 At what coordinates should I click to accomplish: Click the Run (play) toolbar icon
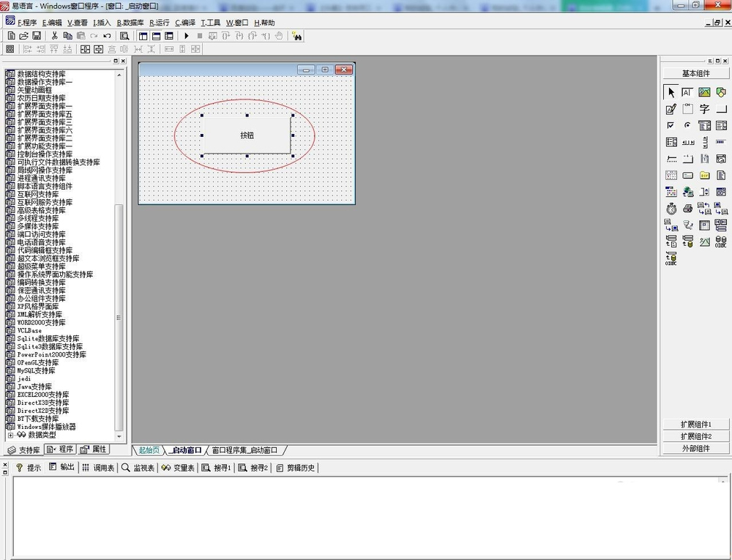click(x=186, y=36)
